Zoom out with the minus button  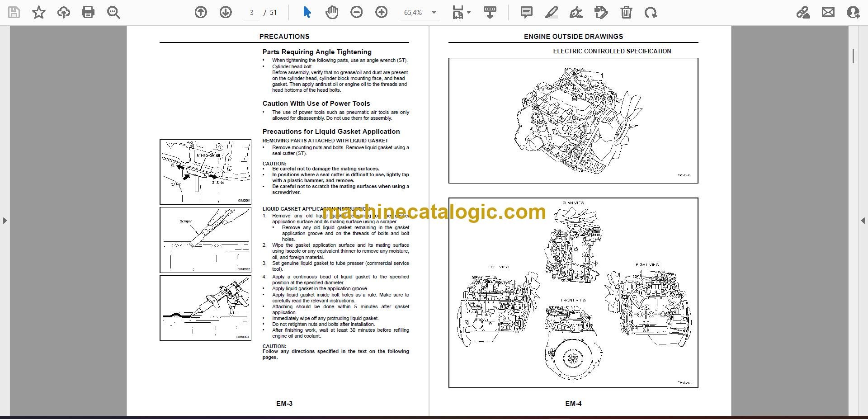coord(357,13)
